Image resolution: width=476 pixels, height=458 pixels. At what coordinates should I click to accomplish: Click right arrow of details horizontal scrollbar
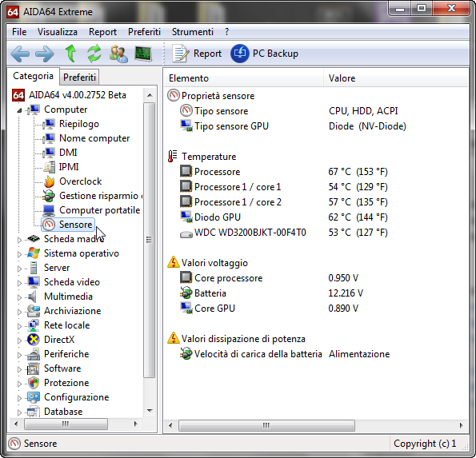click(x=462, y=425)
